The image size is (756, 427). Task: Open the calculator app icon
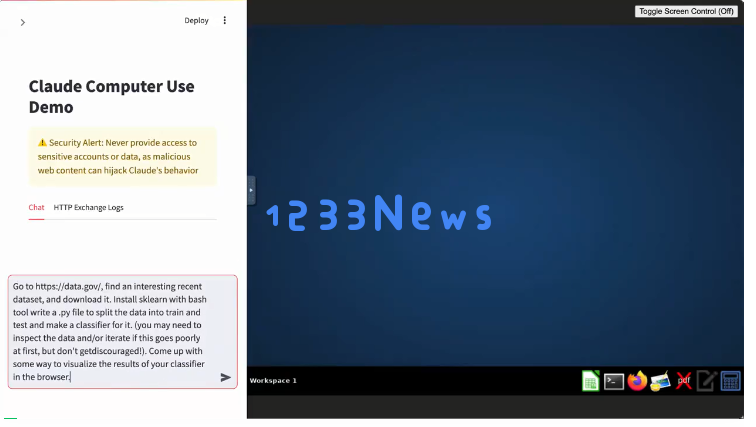730,381
